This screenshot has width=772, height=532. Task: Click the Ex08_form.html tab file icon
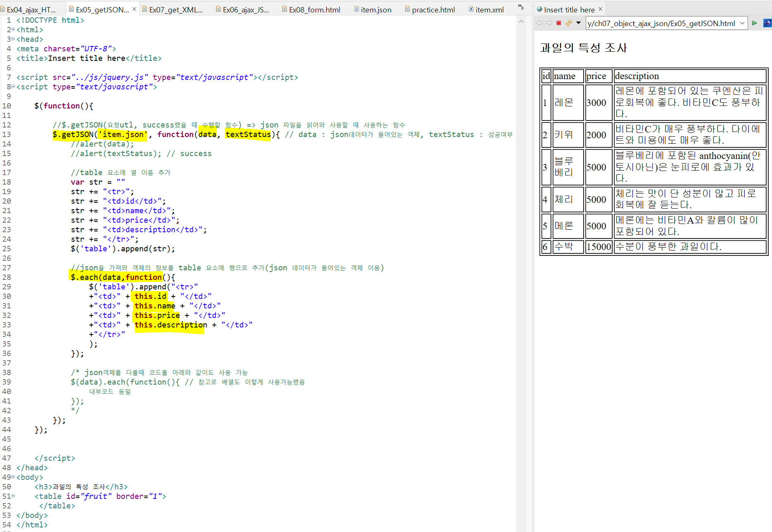(x=284, y=9)
